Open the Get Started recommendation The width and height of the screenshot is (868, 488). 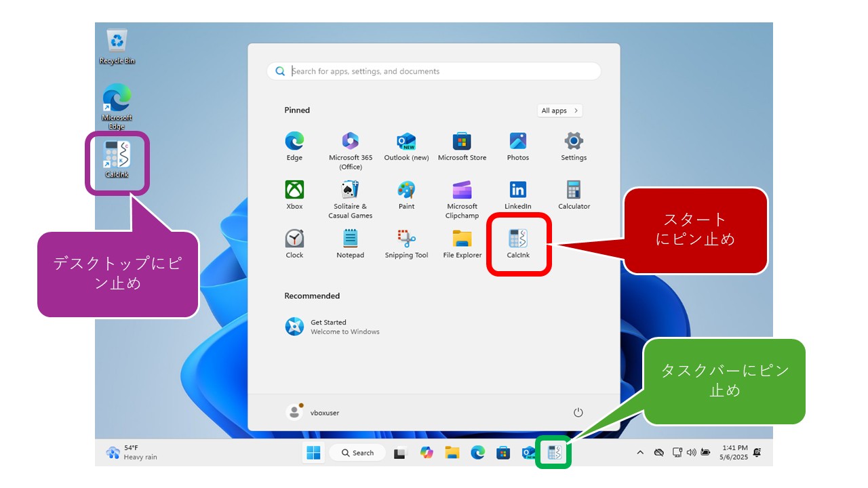click(x=333, y=327)
